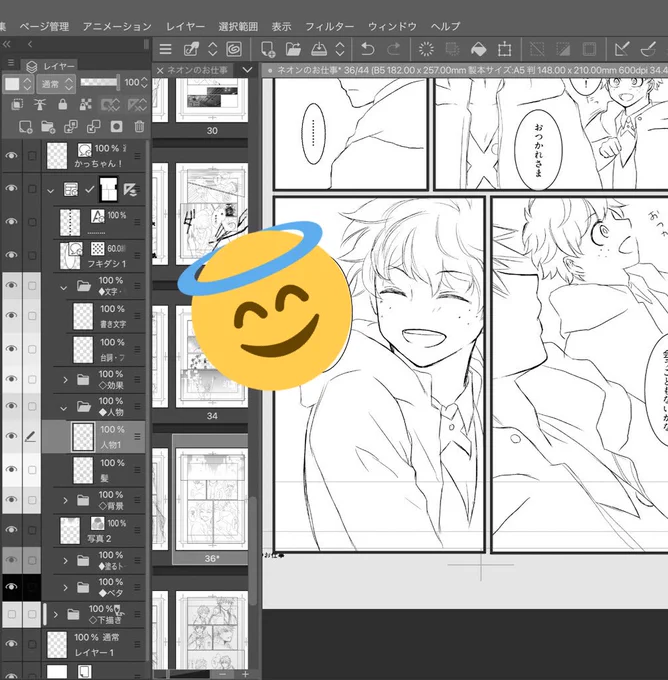Open the アニメーション menu

pyautogui.click(x=117, y=26)
